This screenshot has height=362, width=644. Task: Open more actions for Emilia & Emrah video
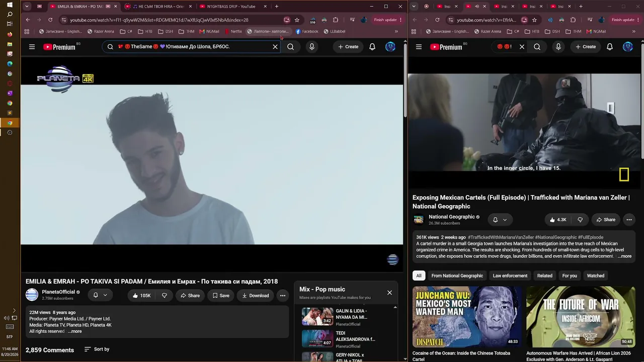[283, 296]
